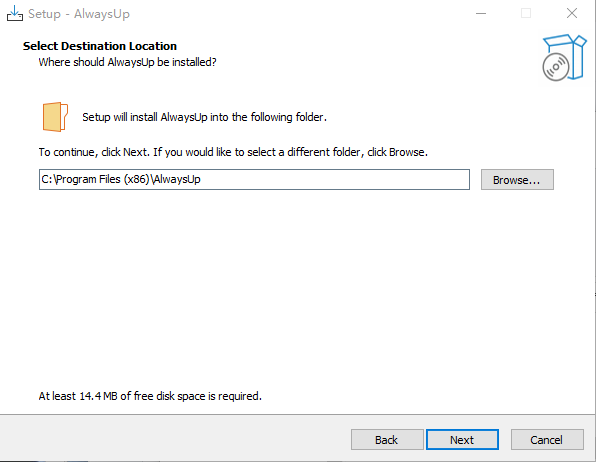Screen dimensions: 596x462
Task: Click the "Setup will install AlwaysUp" message
Action: [x=204, y=117]
